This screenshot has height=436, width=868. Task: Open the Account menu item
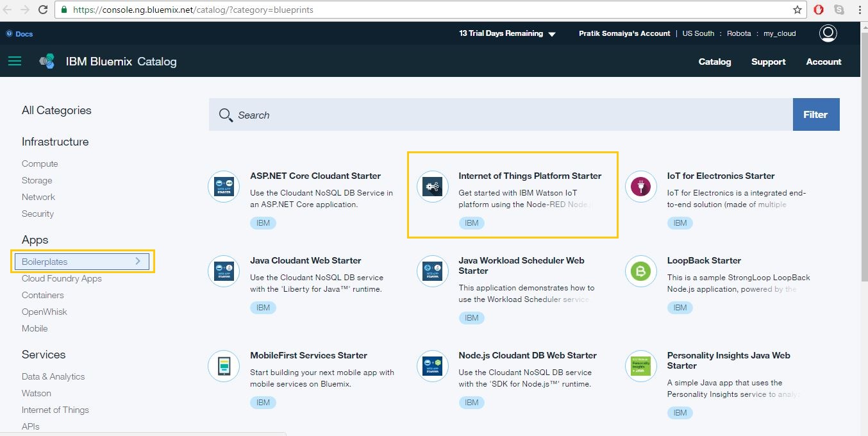click(823, 62)
